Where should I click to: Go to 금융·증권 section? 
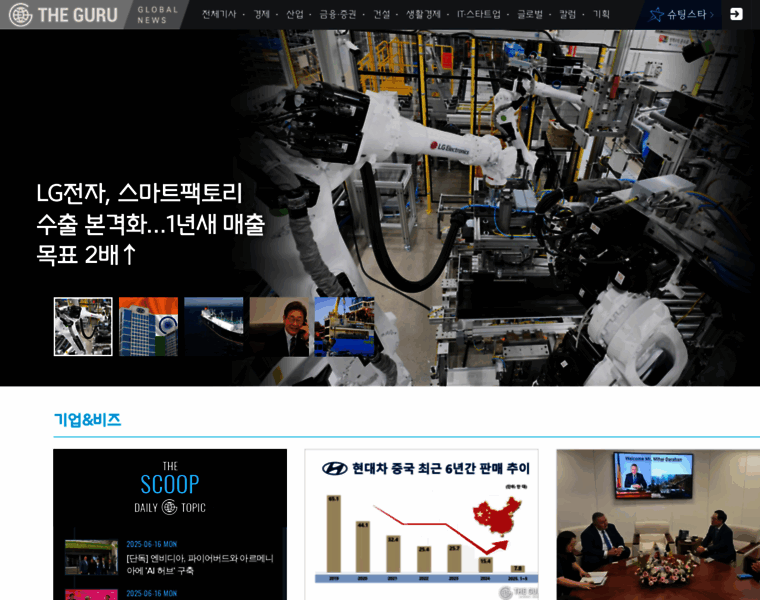(338, 15)
